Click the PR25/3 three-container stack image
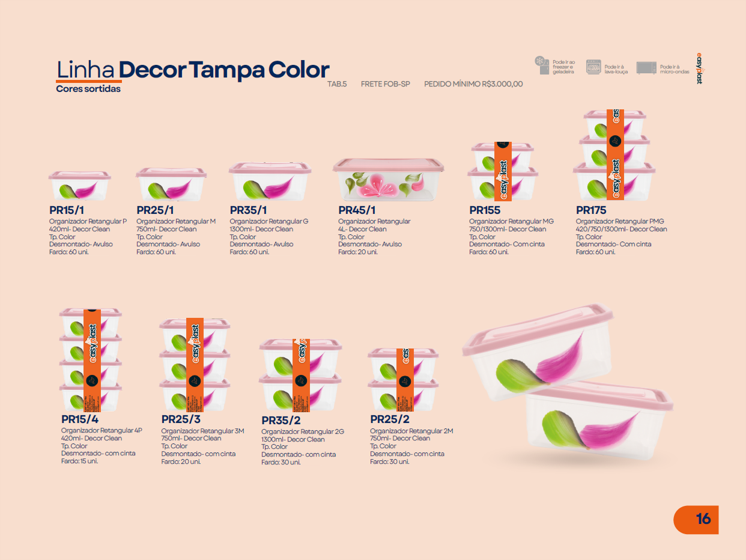This screenshot has width=746, height=560. tap(194, 365)
